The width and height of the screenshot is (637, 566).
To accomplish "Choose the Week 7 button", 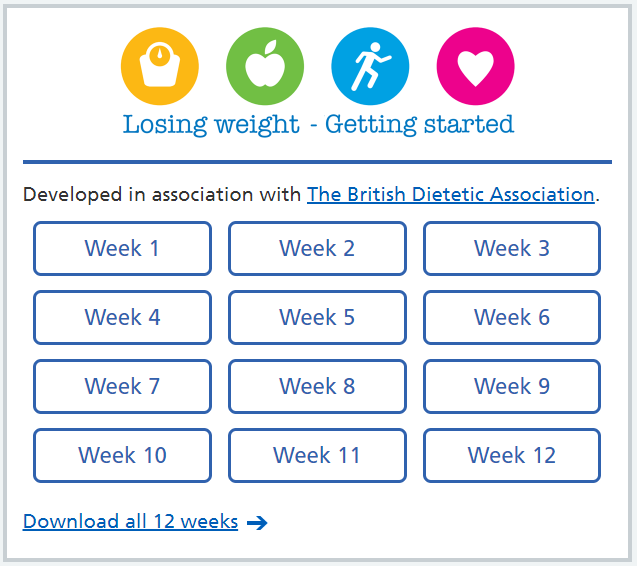I will tap(122, 386).
